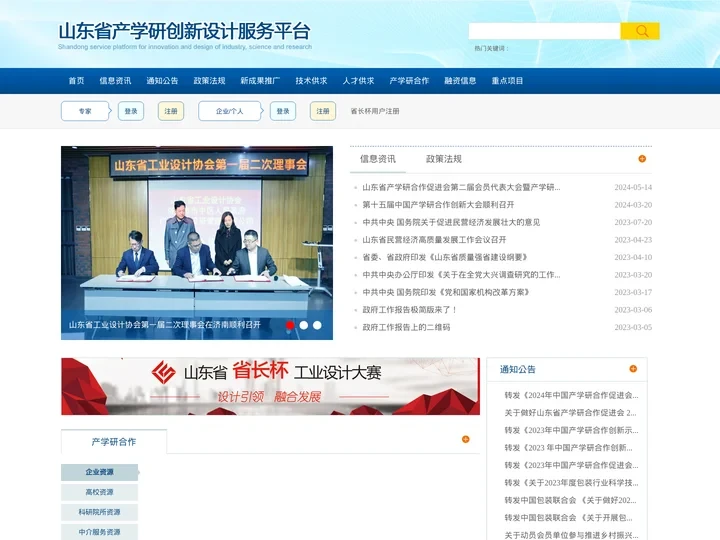Viewport: 720px width, 540px height.
Task: Click the 企业/个人 label button
Action: click(x=230, y=111)
